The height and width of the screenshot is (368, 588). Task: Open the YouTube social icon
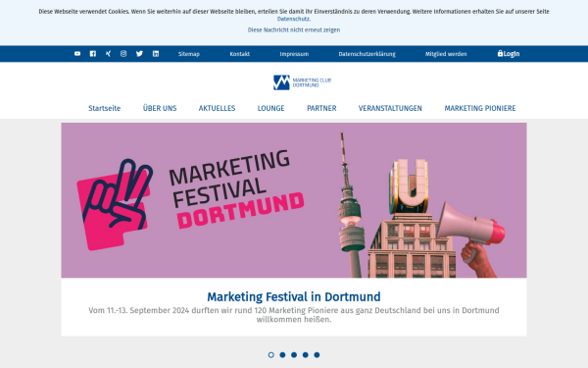coord(77,54)
